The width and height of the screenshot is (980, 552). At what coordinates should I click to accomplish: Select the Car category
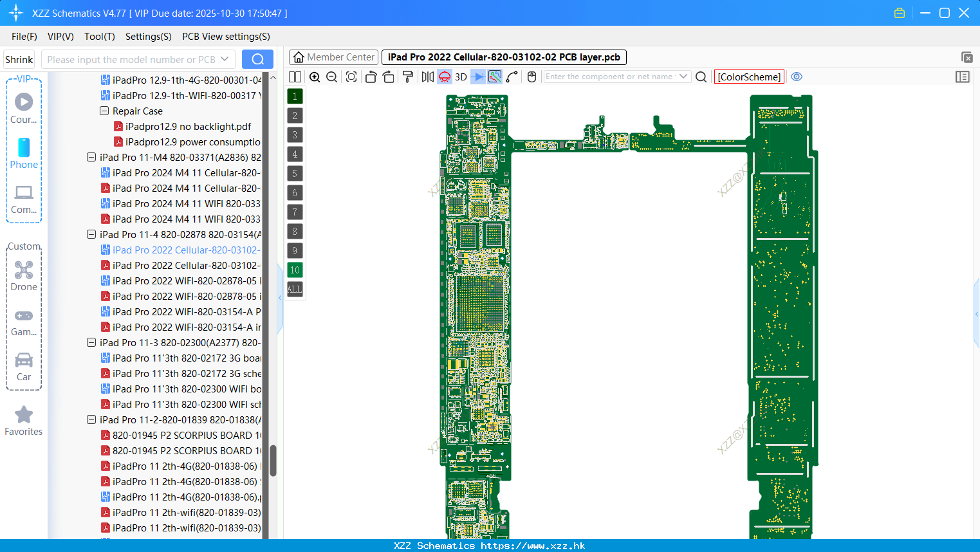click(x=24, y=367)
